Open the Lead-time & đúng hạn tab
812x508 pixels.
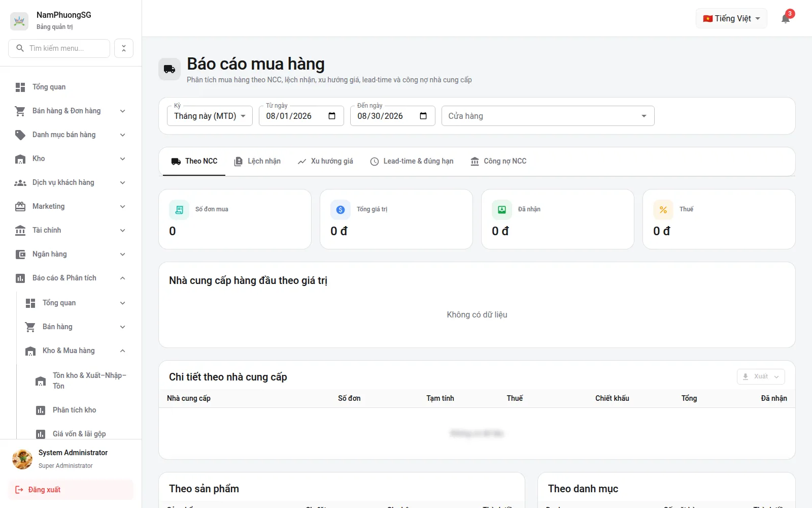click(x=412, y=162)
